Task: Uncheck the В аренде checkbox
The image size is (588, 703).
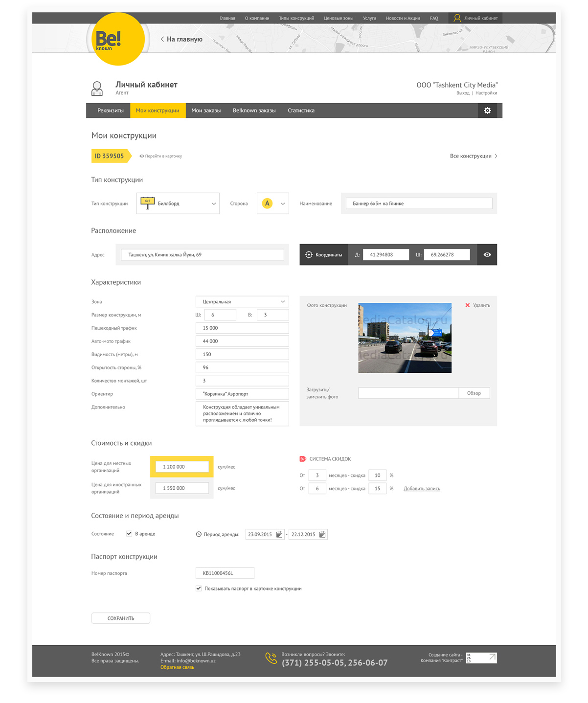Action: 129,534
